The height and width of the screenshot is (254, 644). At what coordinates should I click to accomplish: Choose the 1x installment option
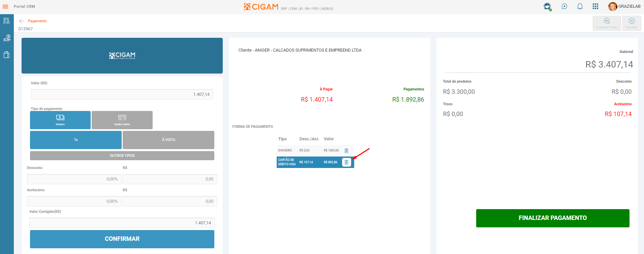coord(76,140)
